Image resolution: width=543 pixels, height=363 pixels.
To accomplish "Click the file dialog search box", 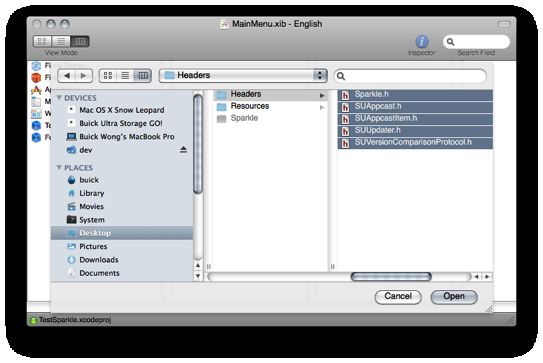I will [x=410, y=76].
